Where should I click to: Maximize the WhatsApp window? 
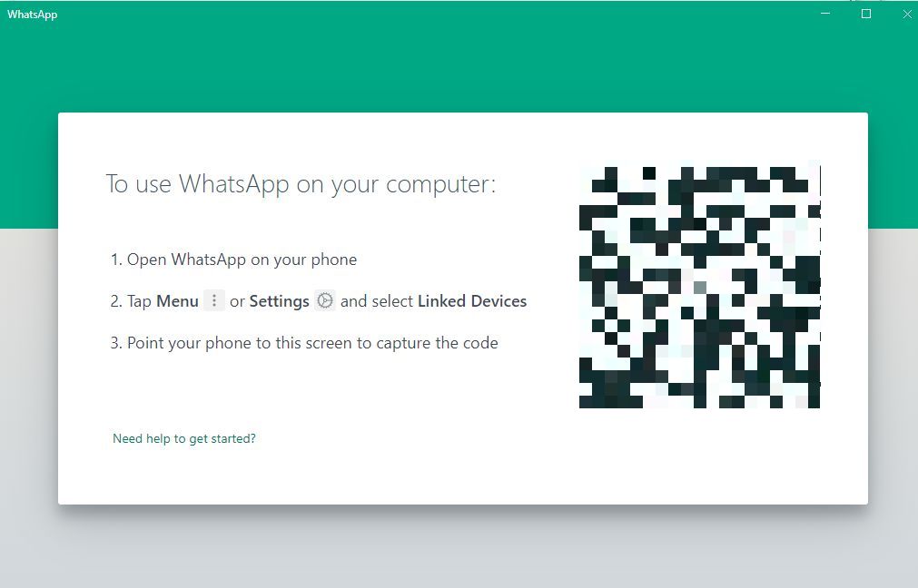coord(866,14)
